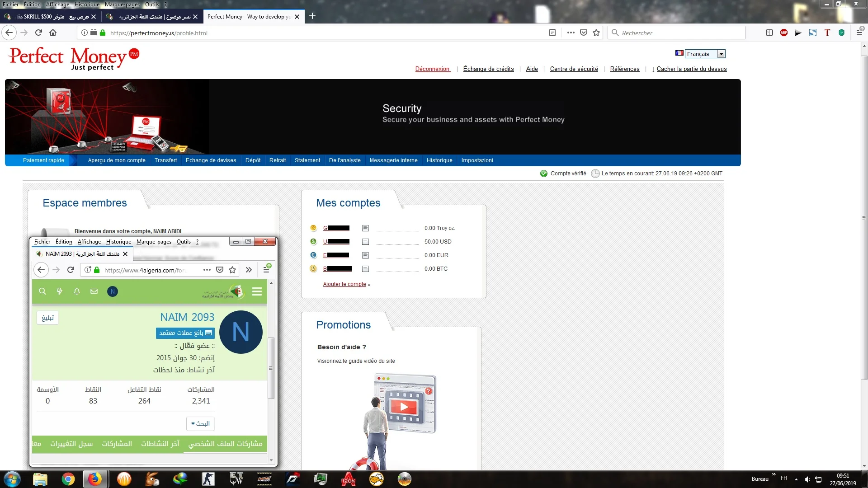This screenshot has height=488, width=868.
Task: Click the statement icon beside the BTC account
Action: pos(365,269)
